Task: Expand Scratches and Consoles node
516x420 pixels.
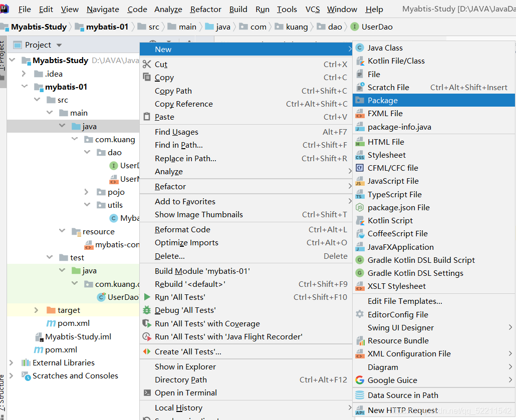Action: (x=11, y=375)
